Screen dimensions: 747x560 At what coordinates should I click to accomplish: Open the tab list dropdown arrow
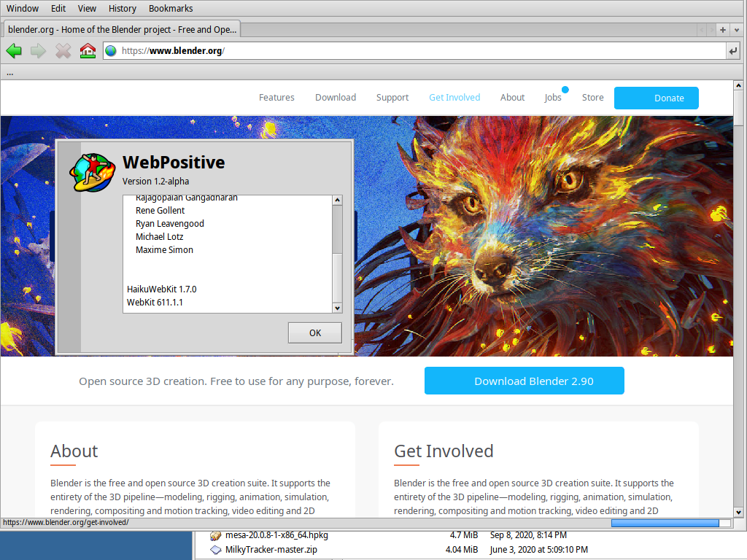(x=737, y=29)
